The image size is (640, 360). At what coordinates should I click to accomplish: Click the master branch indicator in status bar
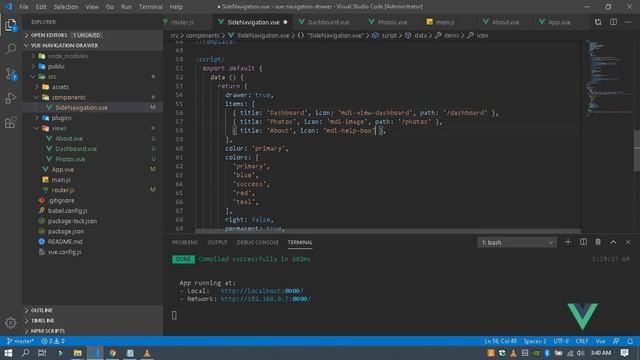click(20, 341)
